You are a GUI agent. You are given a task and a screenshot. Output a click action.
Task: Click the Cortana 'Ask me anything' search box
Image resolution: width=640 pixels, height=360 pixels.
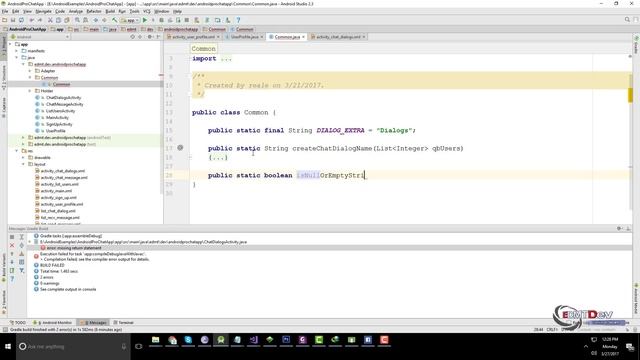(x=73, y=347)
